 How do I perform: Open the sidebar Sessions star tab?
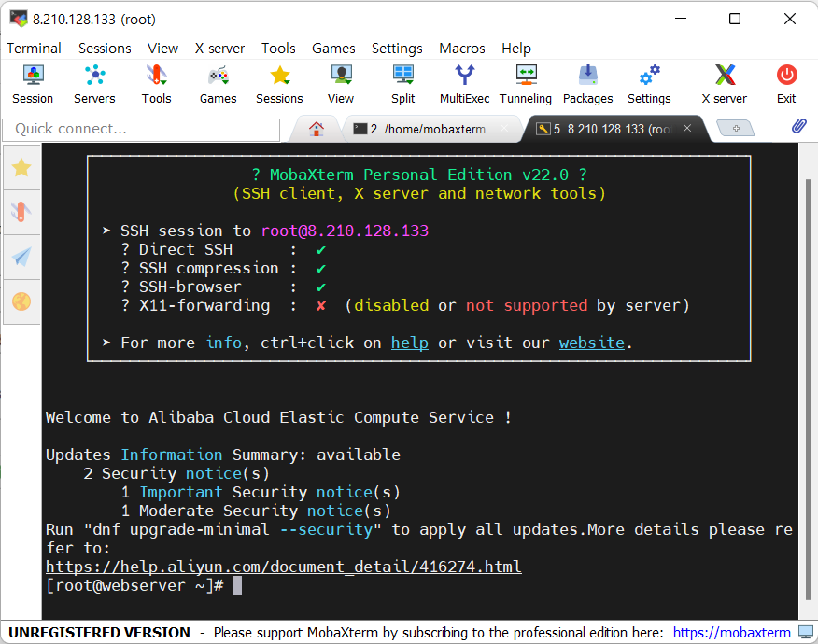(21, 168)
